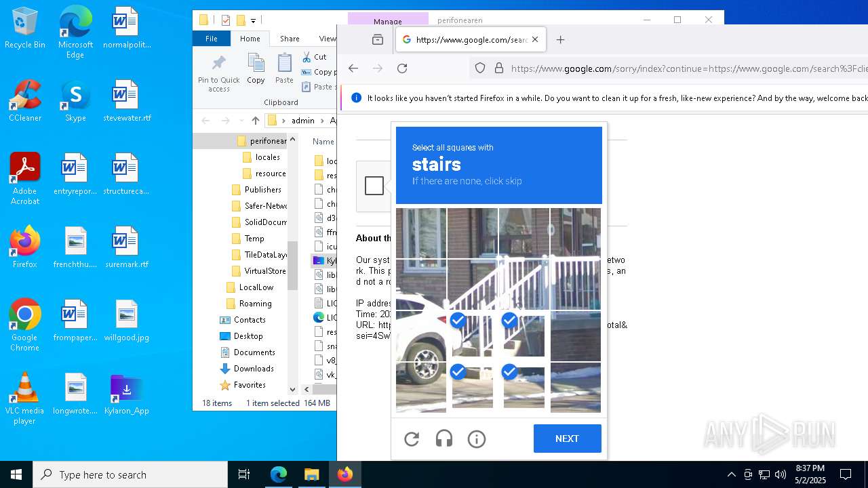Screen dimensions: 868x488
Task: Reload page in Firefox toolbar
Action: [402, 68]
